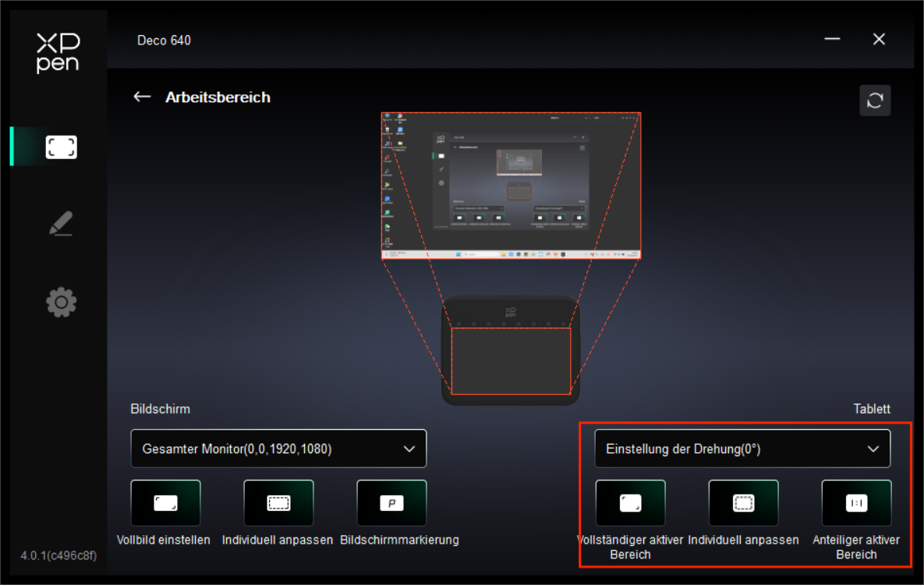Click the monitor screen preview thumbnail
This screenshot has width=924, height=585.
[511, 186]
